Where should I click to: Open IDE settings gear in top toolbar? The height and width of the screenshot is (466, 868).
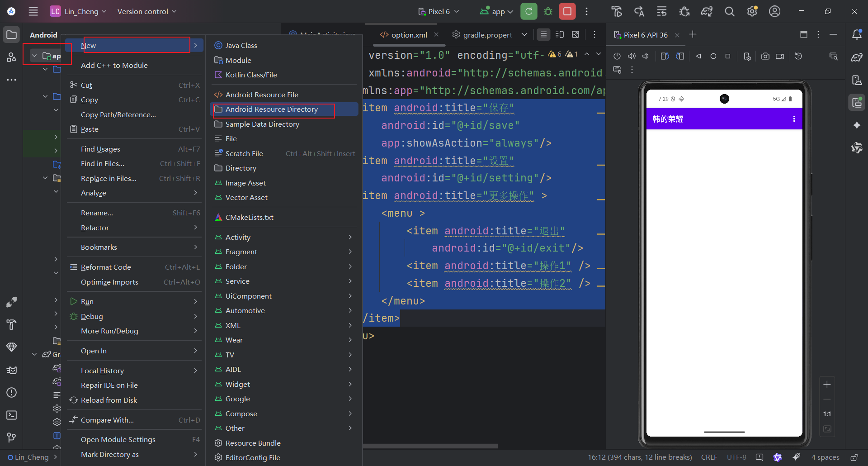pyautogui.click(x=752, y=11)
